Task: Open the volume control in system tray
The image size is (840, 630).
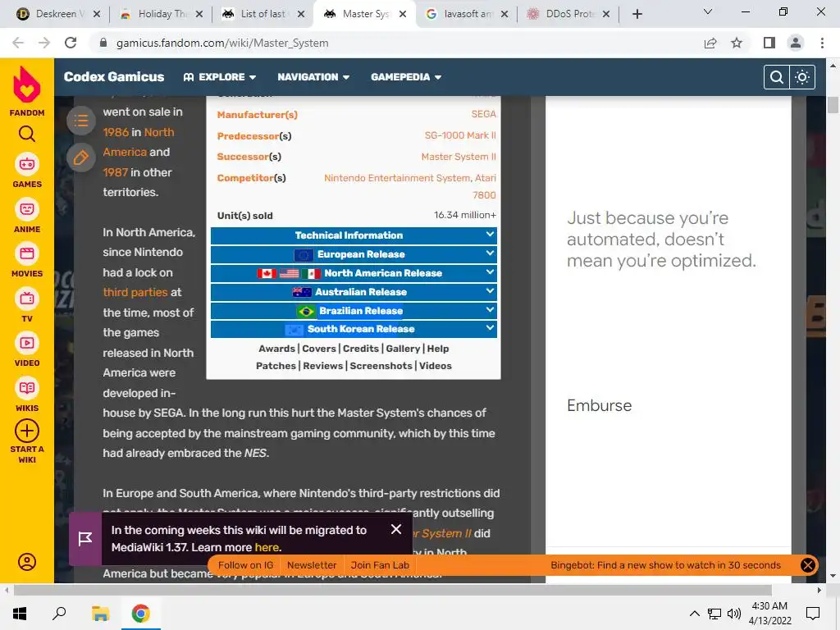Action: point(734,614)
